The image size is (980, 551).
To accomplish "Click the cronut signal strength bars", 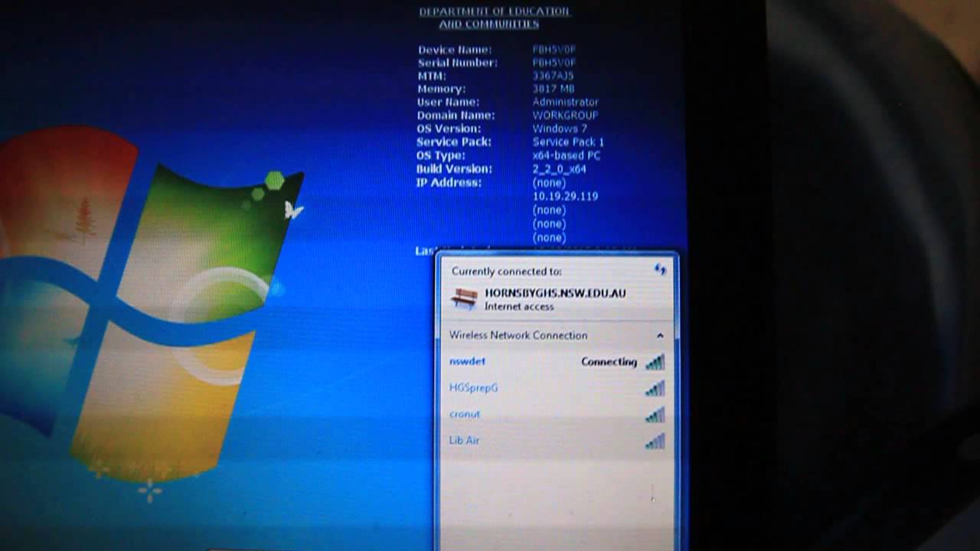I will pyautogui.click(x=655, y=415).
